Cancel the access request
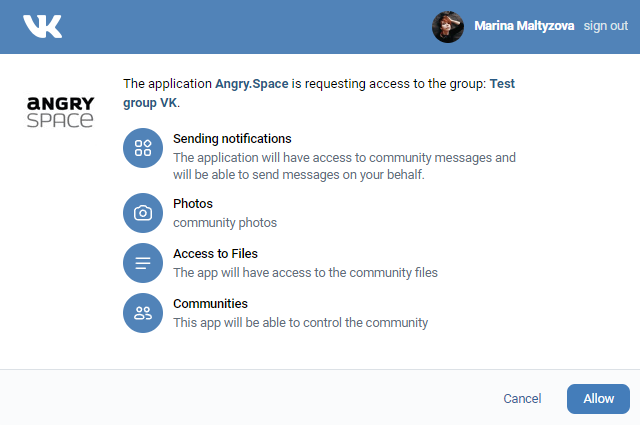The image size is (640, 425). point(522,398)
